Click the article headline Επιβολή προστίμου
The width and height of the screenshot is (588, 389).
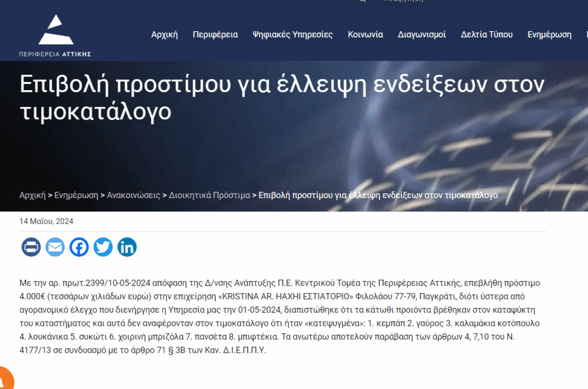(282, 98)
